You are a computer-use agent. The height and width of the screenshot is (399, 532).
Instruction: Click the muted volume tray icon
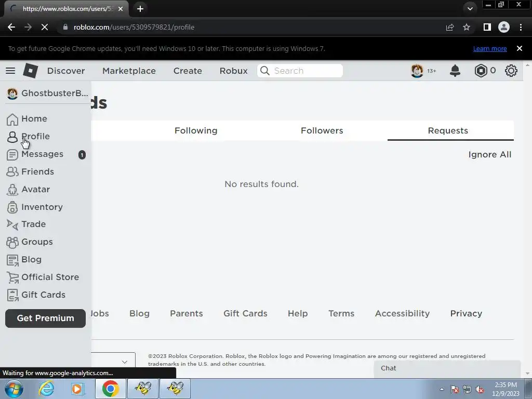click(480, 390)
